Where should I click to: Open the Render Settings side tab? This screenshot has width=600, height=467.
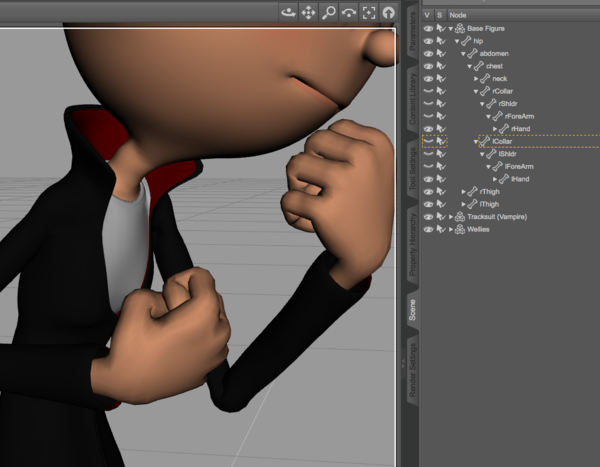[412, 370]
